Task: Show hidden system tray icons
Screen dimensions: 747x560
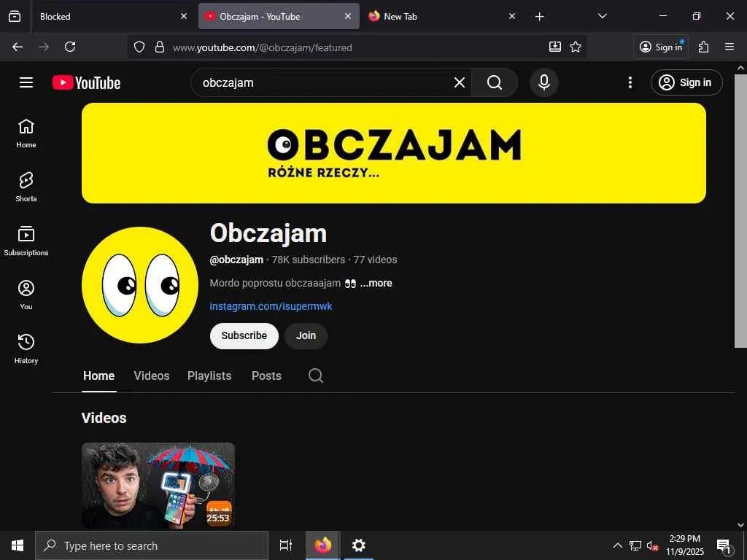Action: [x=617, y=545]
